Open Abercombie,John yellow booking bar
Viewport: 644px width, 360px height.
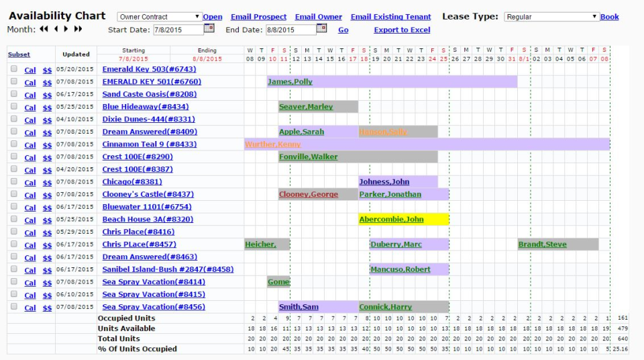pyautogui.click(x=404, y=220)
